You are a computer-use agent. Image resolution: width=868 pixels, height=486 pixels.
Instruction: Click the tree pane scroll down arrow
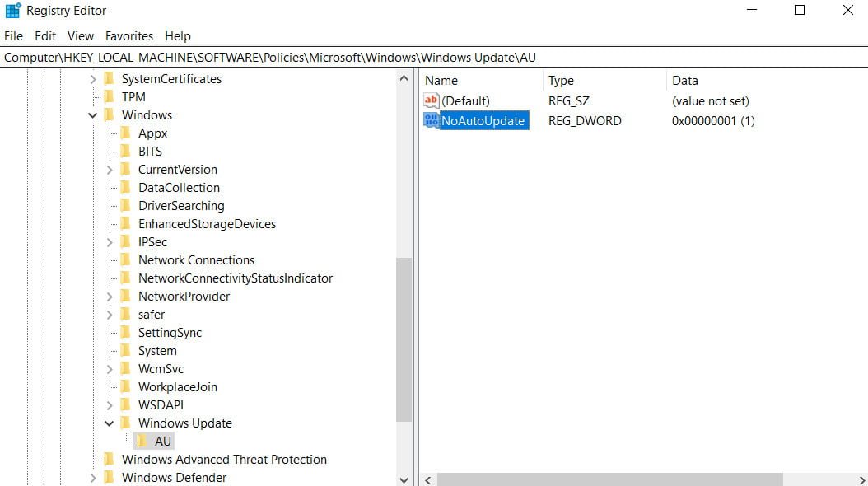(x=404, y=480)
